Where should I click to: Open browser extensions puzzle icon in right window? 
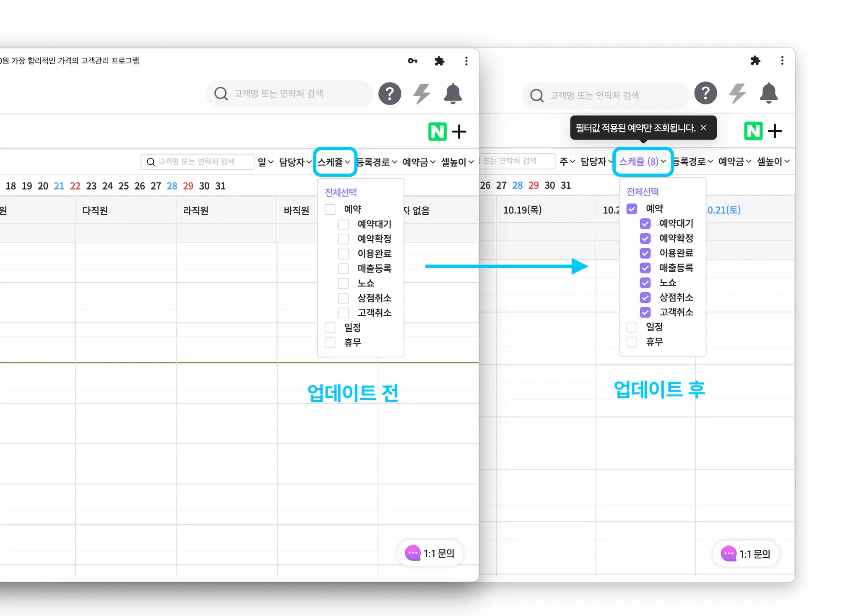coord(755,60)
